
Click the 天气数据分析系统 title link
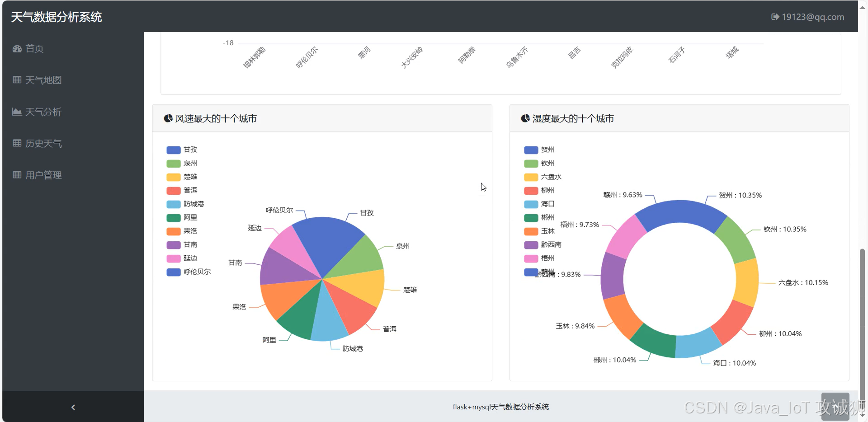tap(57, 17)
